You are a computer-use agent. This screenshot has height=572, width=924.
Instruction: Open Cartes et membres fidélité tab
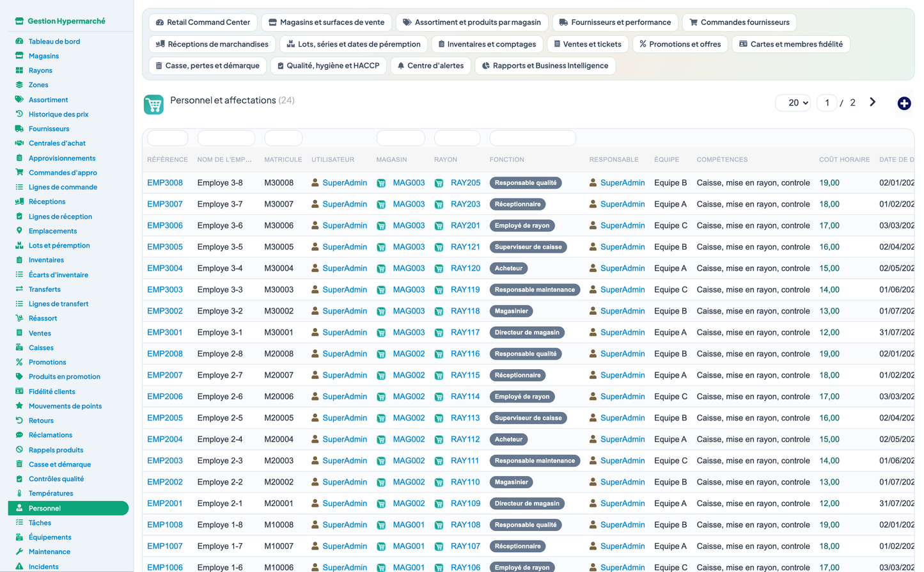point(791,44)
